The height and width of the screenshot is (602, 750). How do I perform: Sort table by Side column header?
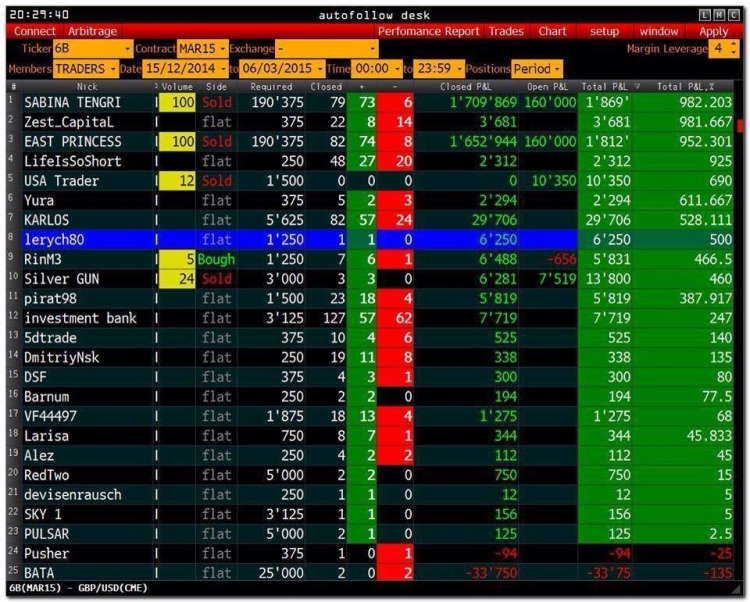click(216, 87)
